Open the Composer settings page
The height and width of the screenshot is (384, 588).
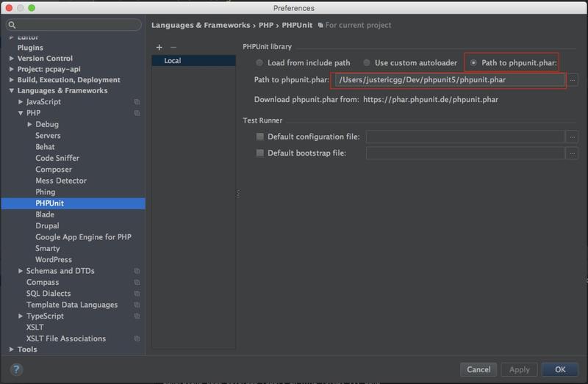pos(54,170)
